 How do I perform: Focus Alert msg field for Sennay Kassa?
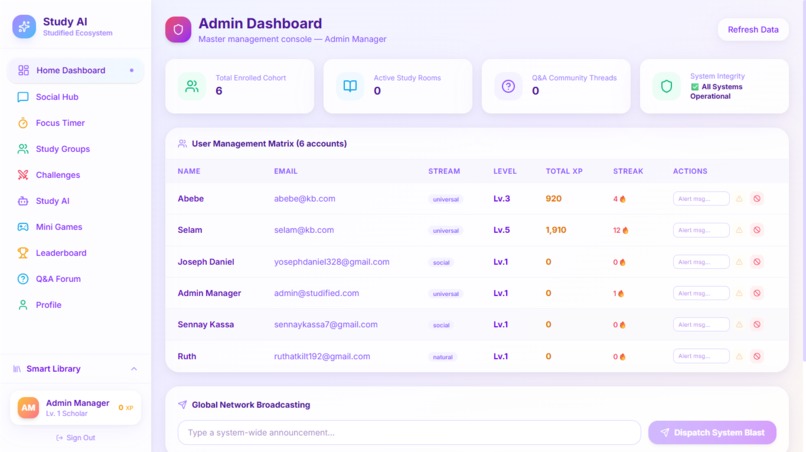point(701,324)
